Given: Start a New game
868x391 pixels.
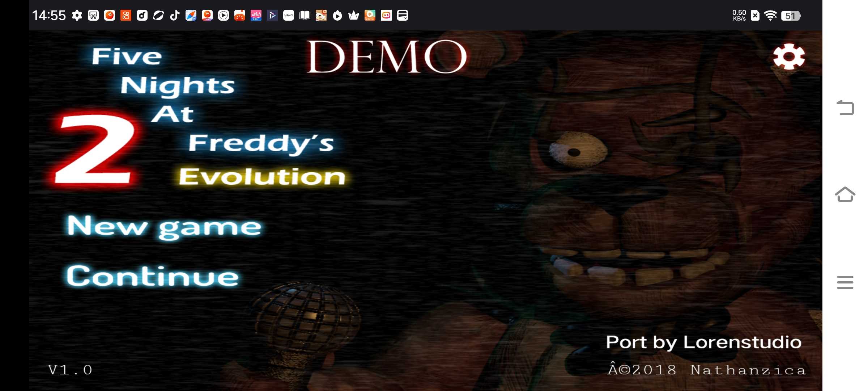Looking at the screenshot, I should coord(164,227).
